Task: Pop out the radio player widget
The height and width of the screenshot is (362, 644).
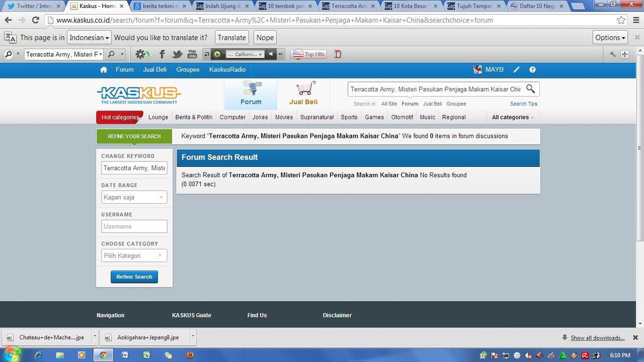Action: [207, 54]
